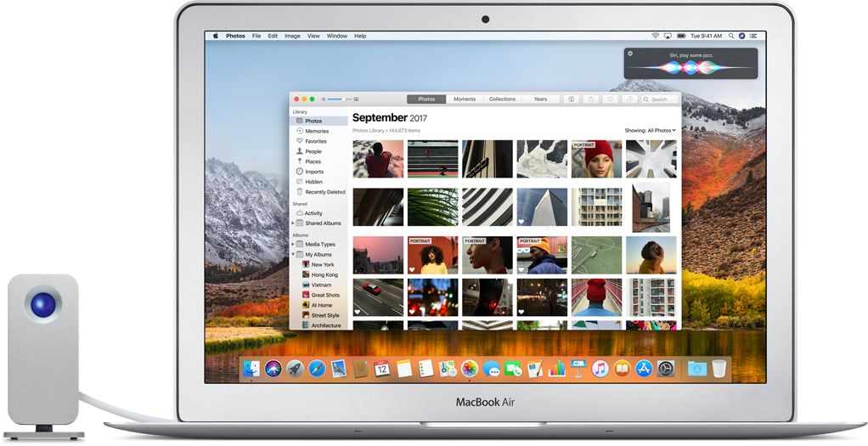This screenshot has height=446, width=868.
Task: Select the red car on road thumbnail
Action: 378,297
